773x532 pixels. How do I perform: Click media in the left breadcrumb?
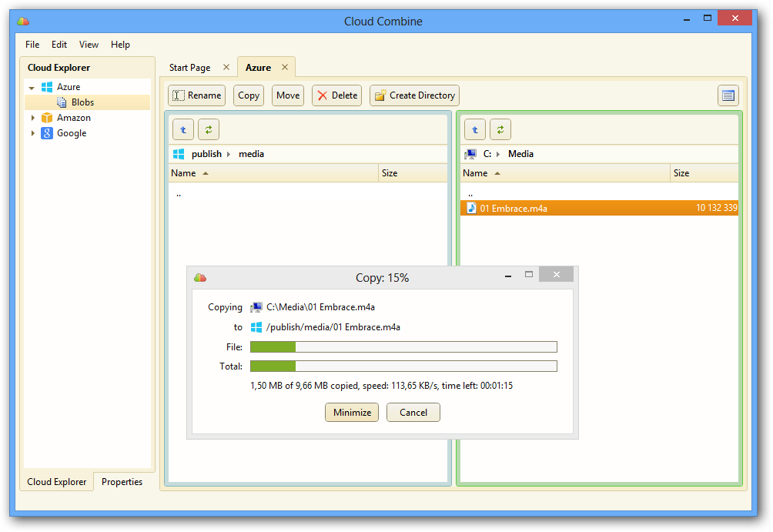(252, 154)
